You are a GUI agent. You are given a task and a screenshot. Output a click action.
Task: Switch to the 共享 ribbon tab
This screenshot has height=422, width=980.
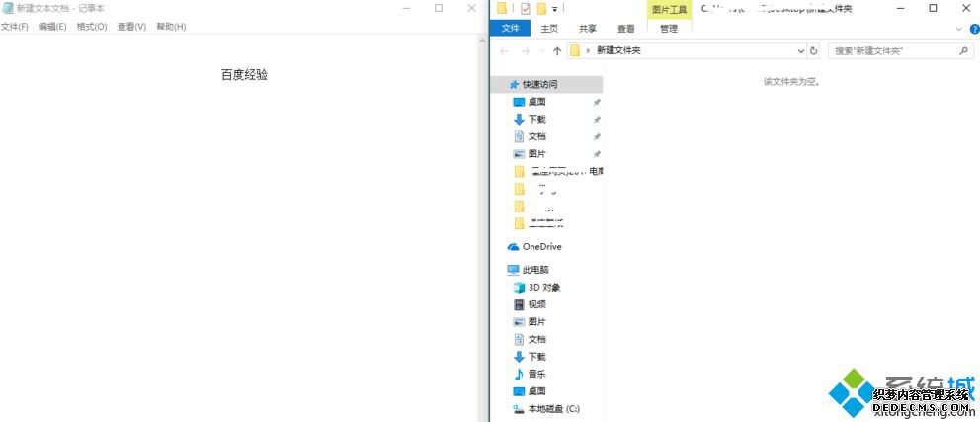coord(588,28)
